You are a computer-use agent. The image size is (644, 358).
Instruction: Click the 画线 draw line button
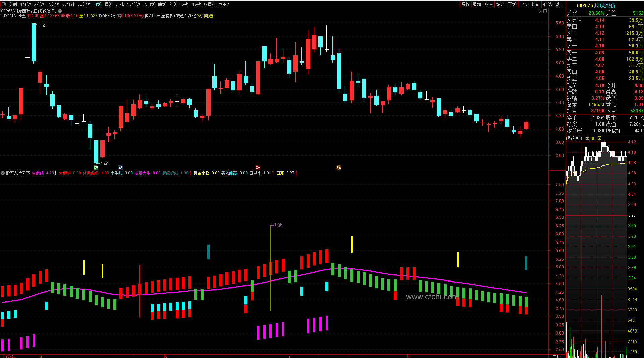pos(512,4)
